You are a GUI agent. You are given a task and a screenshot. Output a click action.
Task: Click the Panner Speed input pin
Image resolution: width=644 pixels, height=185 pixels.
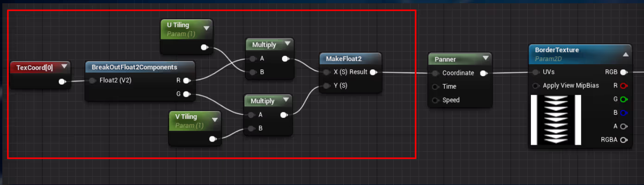click(435, 100)
